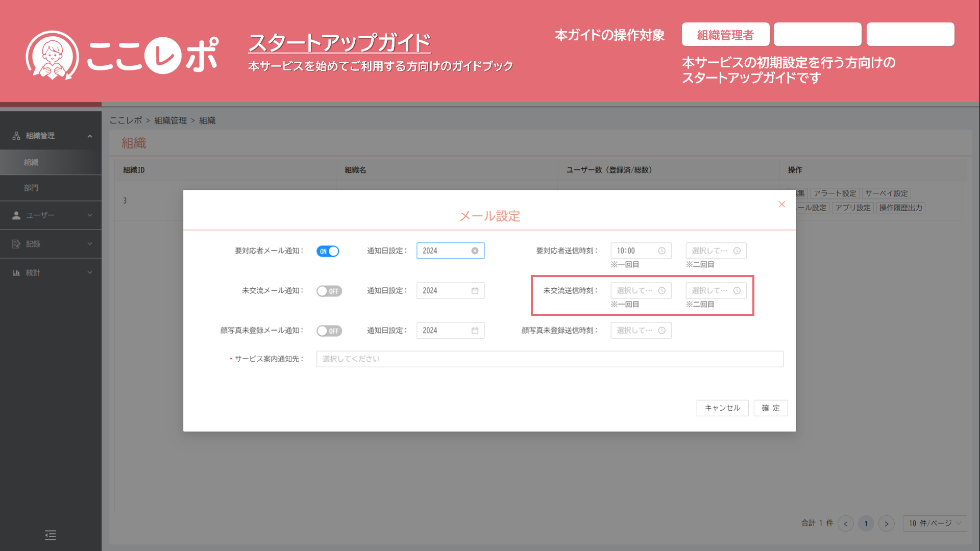Image resolution: width=980 pixels, height=551 pixels.
Task: Click the clock icon in the 10:00 time field
Action: click(x=661, y=251)
